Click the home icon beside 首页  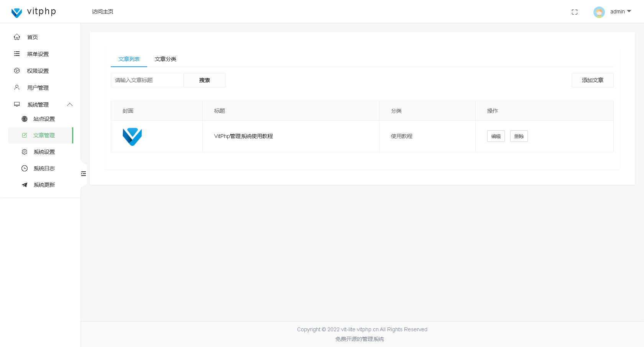pos(17,37)
